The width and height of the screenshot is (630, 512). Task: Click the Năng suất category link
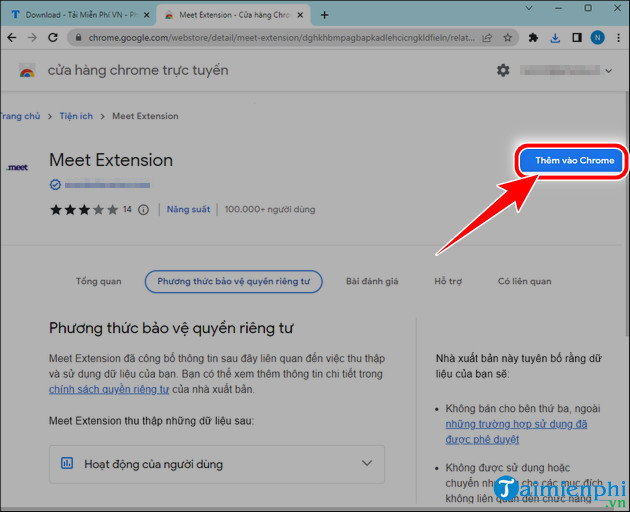[x=188, y=209]
